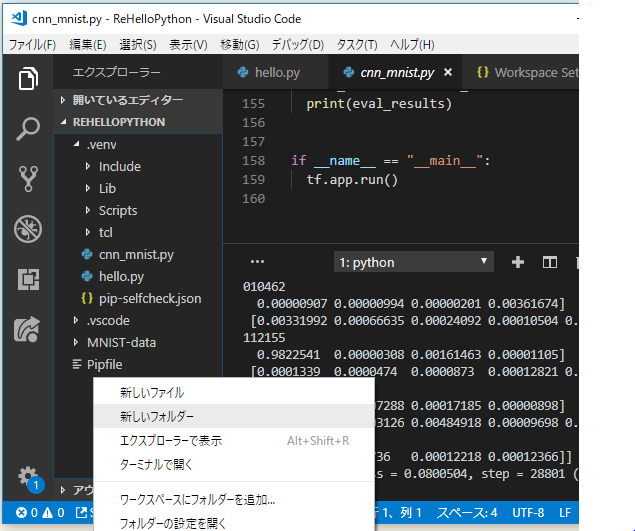Choose 新しいファイル from context menu

234,392
